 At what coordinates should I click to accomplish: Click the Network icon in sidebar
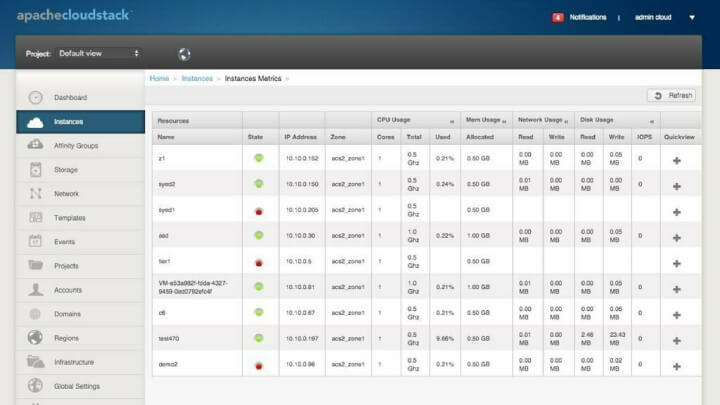coord(35,193)
